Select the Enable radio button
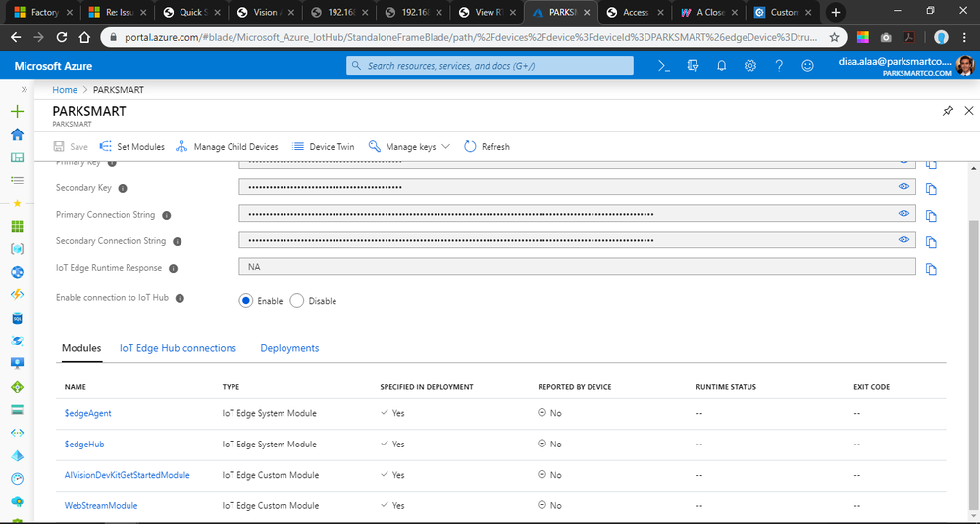 [x=246, y=301]
